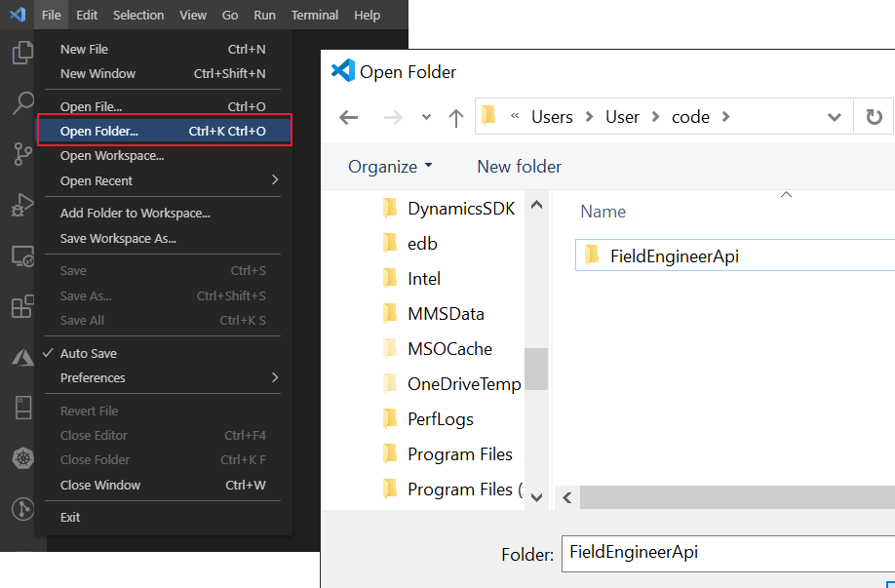This screenshot has height=588, width=895.
Task: Expand the Open Recent submenu
Action: point(275,179)
